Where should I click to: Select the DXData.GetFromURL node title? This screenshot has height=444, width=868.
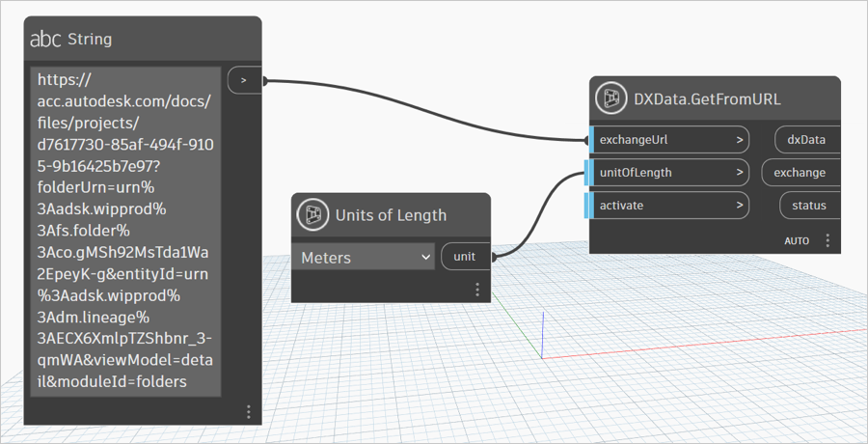707,99
